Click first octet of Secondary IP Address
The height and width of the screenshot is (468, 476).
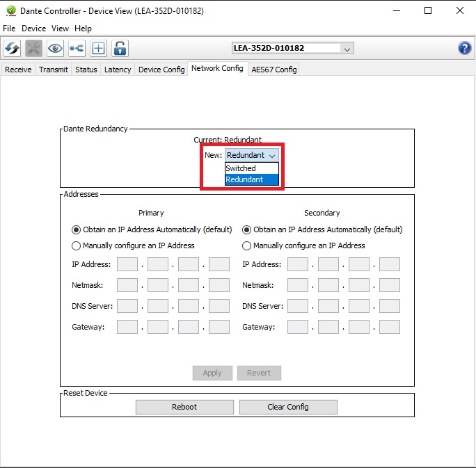tap(298, 264)
